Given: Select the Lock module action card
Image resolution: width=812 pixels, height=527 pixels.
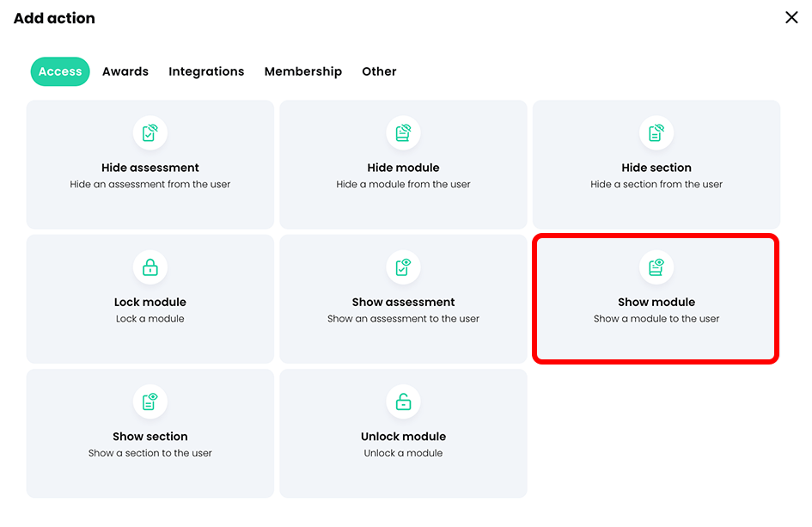Looking at the screenshot, I should point(150,298).
